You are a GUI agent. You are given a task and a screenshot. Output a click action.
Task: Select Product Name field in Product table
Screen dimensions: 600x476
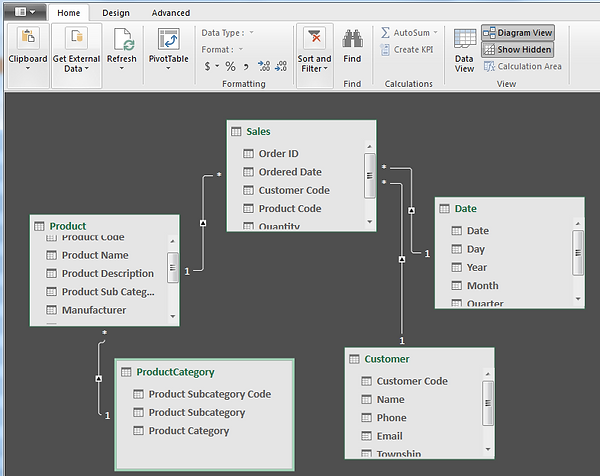[95, 255]
